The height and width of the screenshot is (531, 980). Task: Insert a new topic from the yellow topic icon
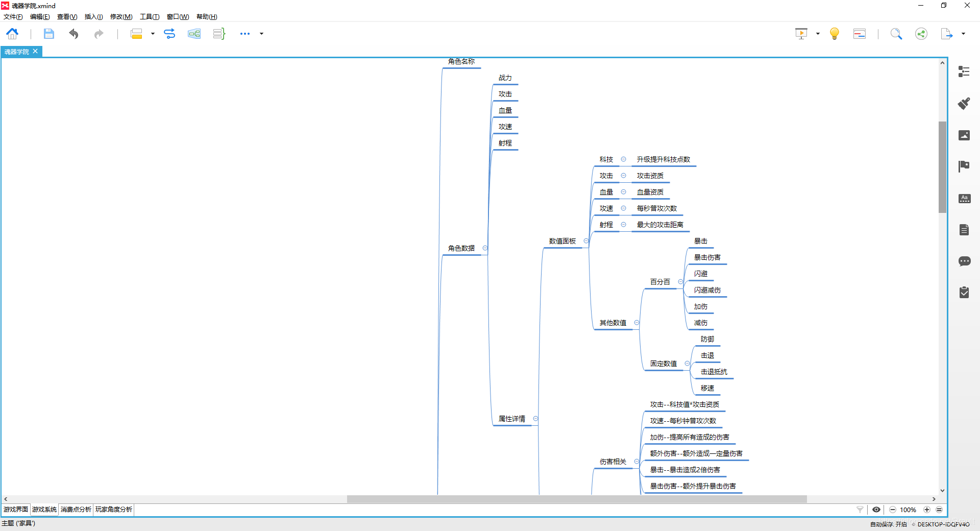coord(136,34)
